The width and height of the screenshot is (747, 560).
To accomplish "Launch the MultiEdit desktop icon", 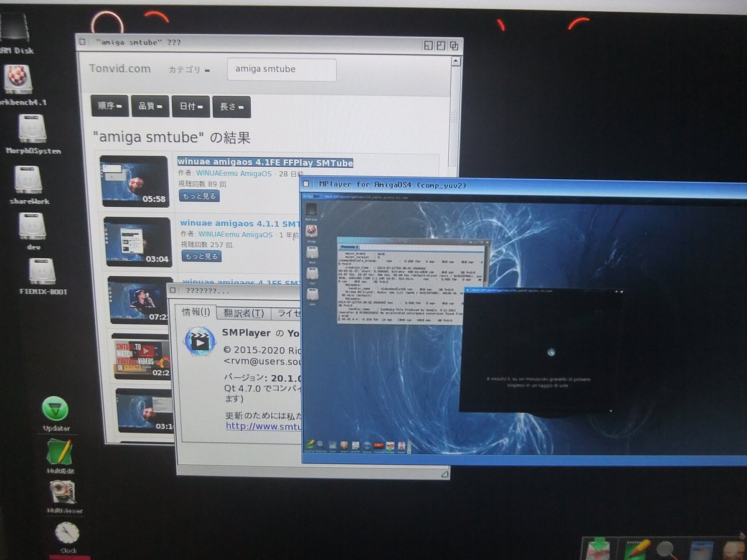I will coord(60,452).
